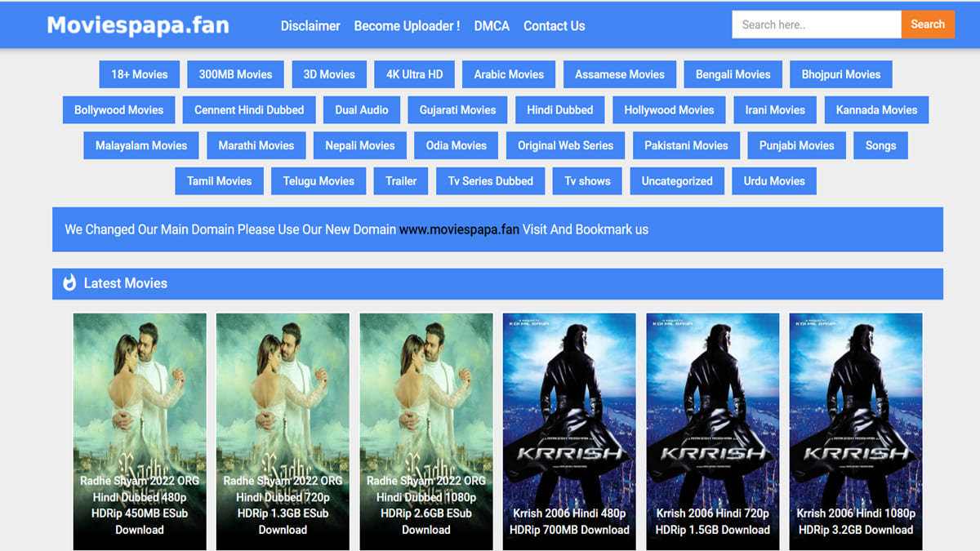This screenshot has height=551, width=980.
Task: Open the Contact Us page
Action: tap(555, 26)
